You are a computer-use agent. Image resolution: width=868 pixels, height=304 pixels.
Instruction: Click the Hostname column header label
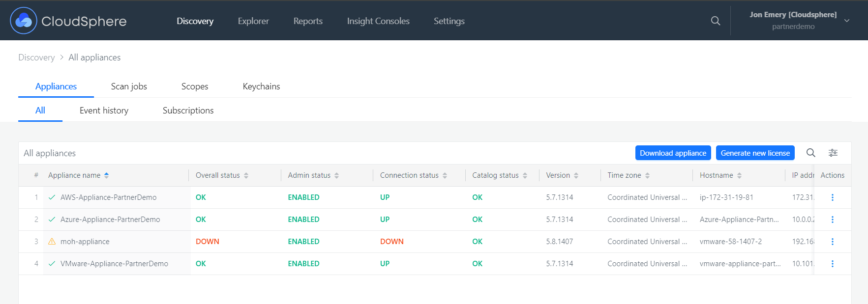coord(716,175)
